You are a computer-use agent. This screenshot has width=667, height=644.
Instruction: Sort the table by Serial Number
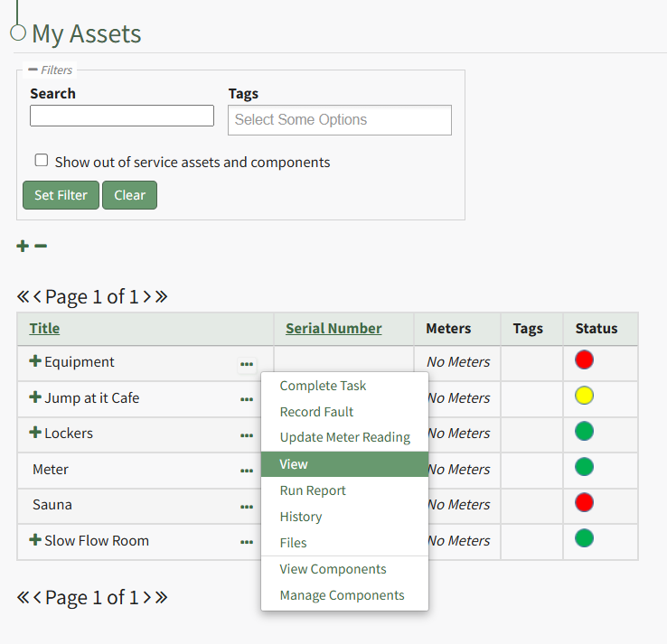tap(333, 329)
